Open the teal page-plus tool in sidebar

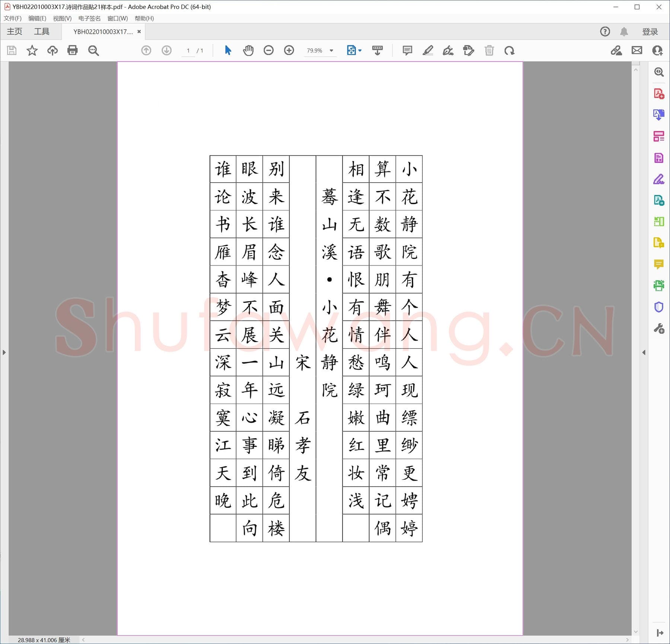pyautogui.click(x=659, y=201)
